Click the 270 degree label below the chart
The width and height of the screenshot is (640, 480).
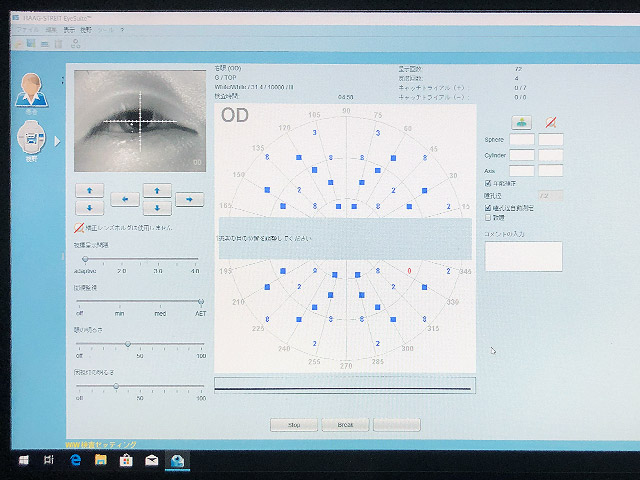click(346, 366)
